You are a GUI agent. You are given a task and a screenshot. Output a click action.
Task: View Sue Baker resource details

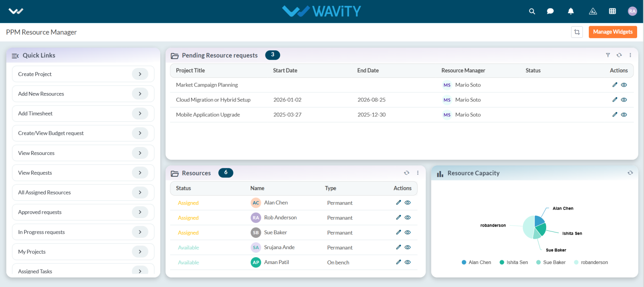tap(408, 233)
